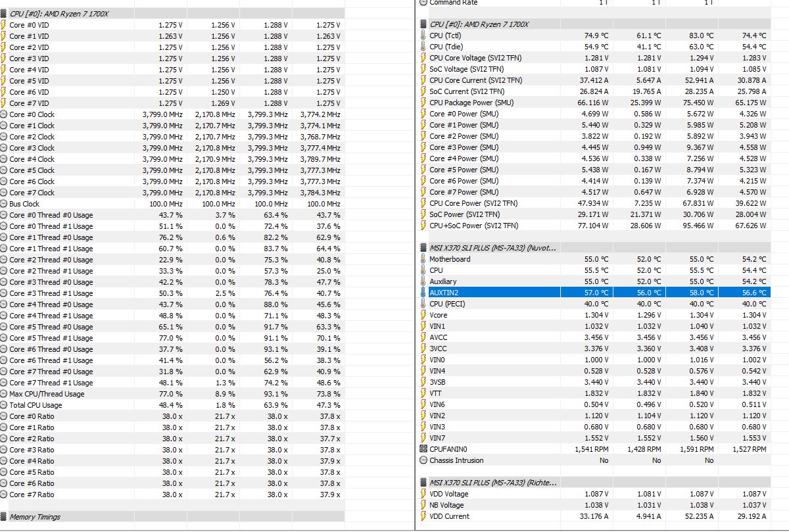Select the CPU+SoC Power (SVI2 TFN) row
The image size is (789, 532).
coord(594,226)
